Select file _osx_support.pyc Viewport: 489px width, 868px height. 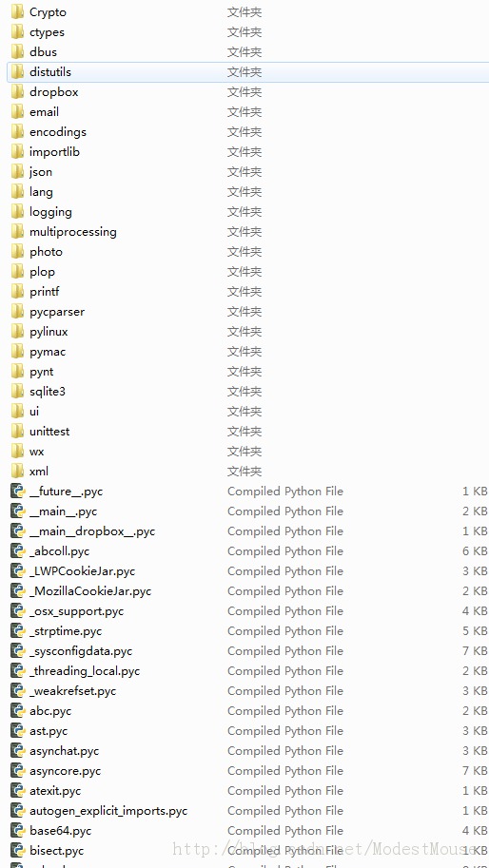(76, 611)
